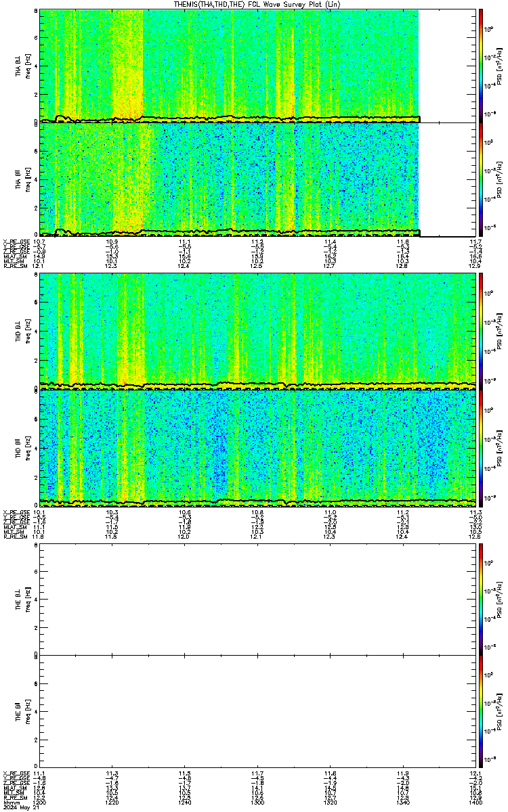This screenshot has width=508, height=812.
Task: Click the 'PSD [nT²/Hz]' label of THD B∥ color bar
Action: [x=500, y=447]
